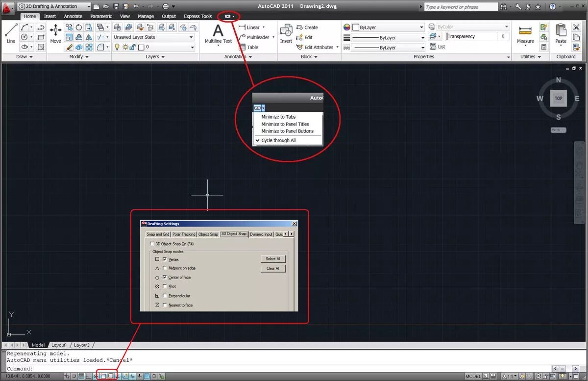Toggle the MODEL space button in status bar
The height and width of the screenshot is (381, 588).
[x=473, y=377]
